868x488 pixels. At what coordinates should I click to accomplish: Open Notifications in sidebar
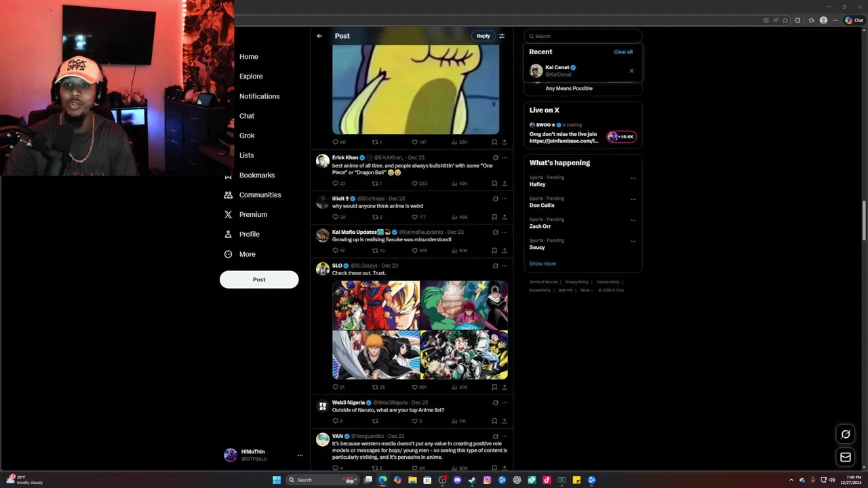tap(259, 96)
